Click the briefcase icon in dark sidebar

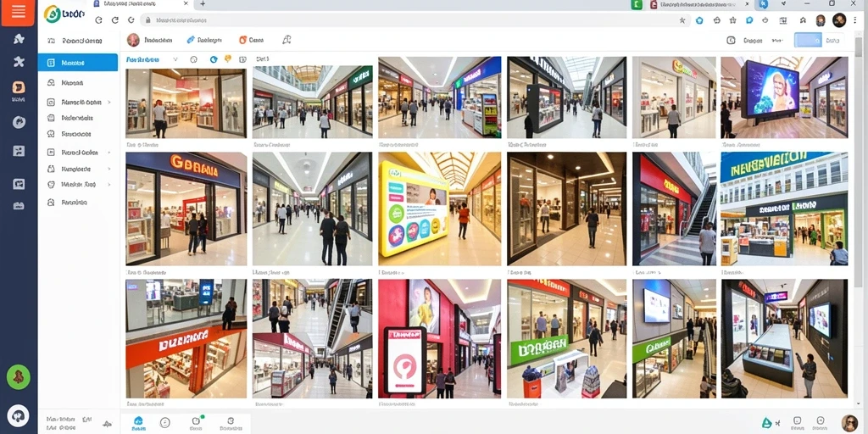click(x=19, y=206)
